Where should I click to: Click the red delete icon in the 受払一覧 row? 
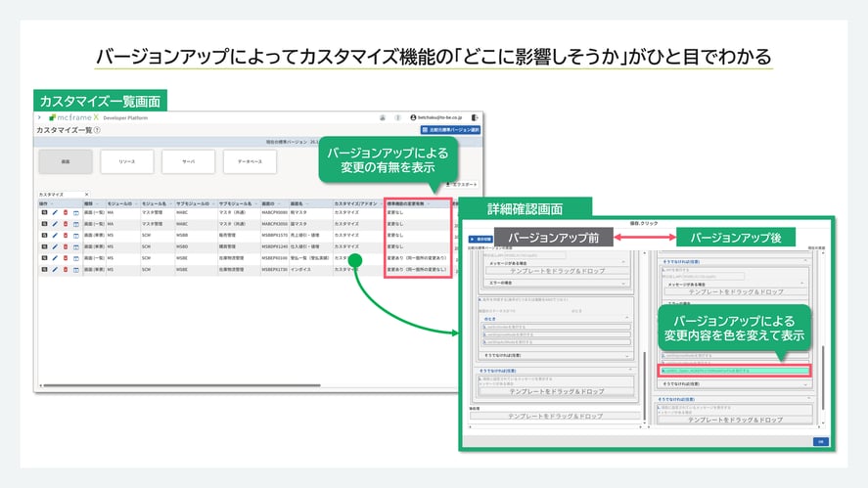pyautogui.click(x=66, y=258)
